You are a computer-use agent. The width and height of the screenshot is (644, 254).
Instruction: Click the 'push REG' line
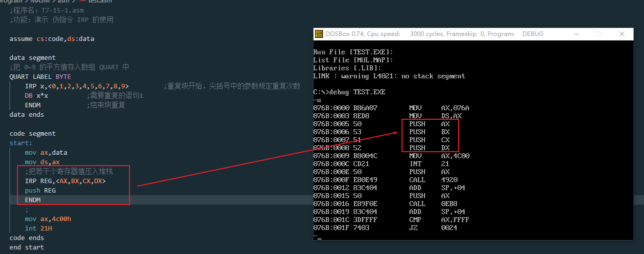pyautogui.click(x=40, y=190)
